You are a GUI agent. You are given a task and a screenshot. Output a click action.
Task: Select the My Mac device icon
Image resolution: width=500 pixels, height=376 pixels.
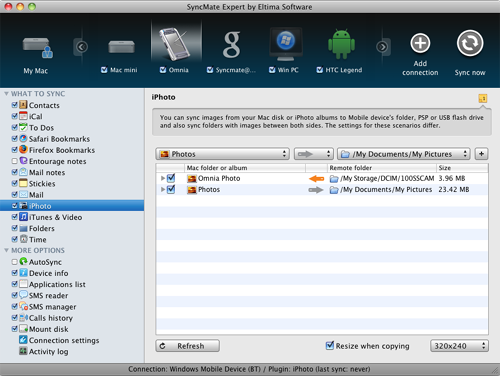click(37, 48)
